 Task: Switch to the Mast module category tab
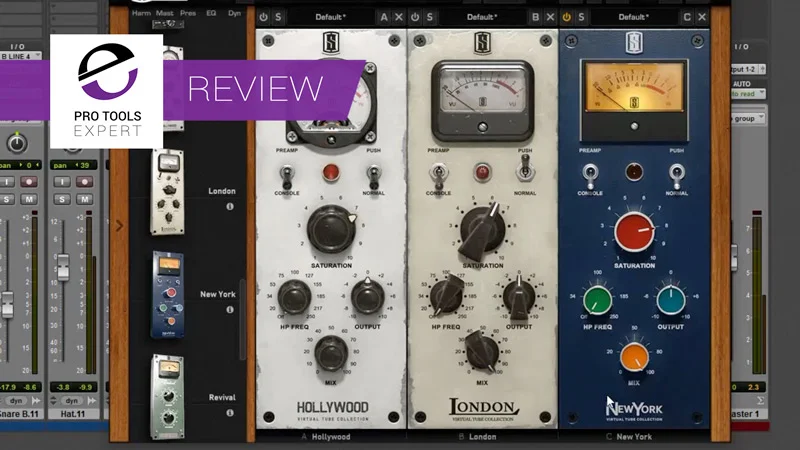(x=164, y=13)
